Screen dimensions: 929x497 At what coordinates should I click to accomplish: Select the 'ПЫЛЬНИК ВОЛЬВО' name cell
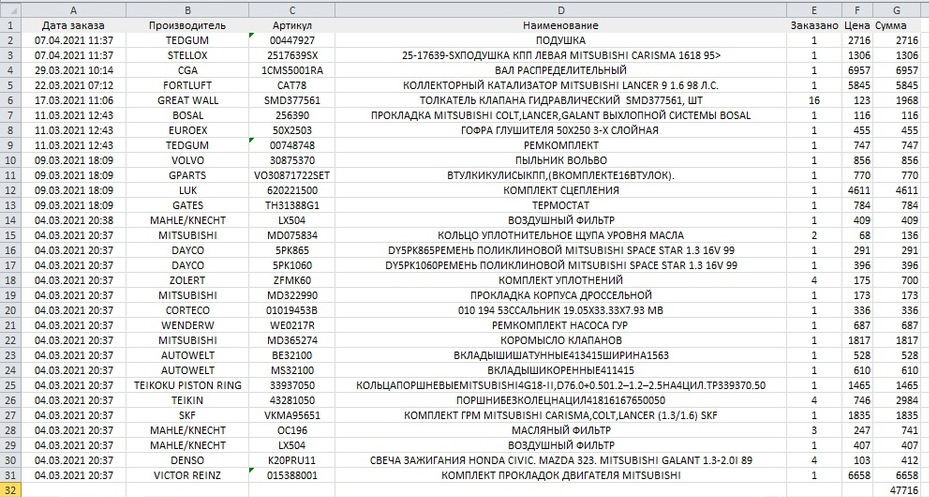pos(561,161)
